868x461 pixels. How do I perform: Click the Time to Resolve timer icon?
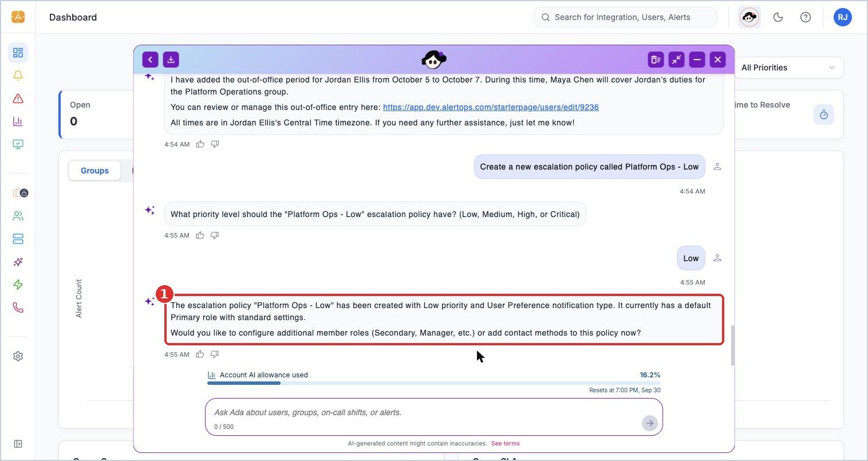tap(824, 115)
